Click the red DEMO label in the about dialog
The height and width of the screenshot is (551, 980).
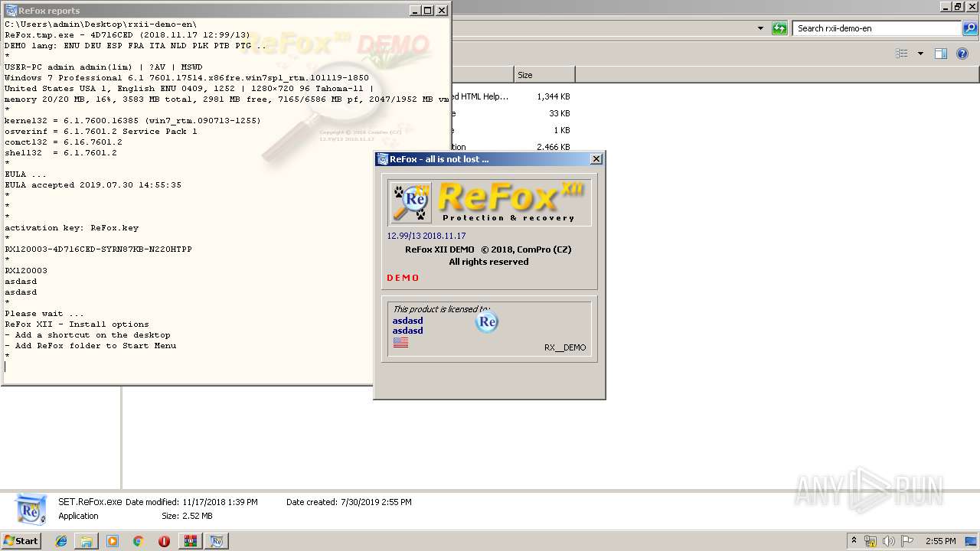tap(403, 278)
